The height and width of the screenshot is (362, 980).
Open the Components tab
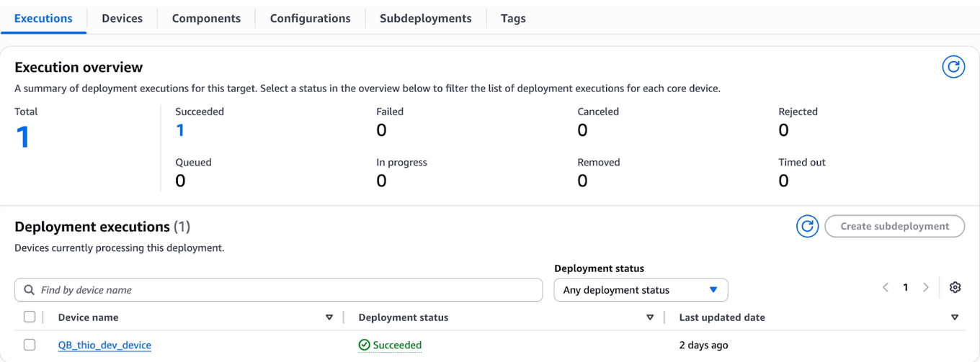click(206, 19)
